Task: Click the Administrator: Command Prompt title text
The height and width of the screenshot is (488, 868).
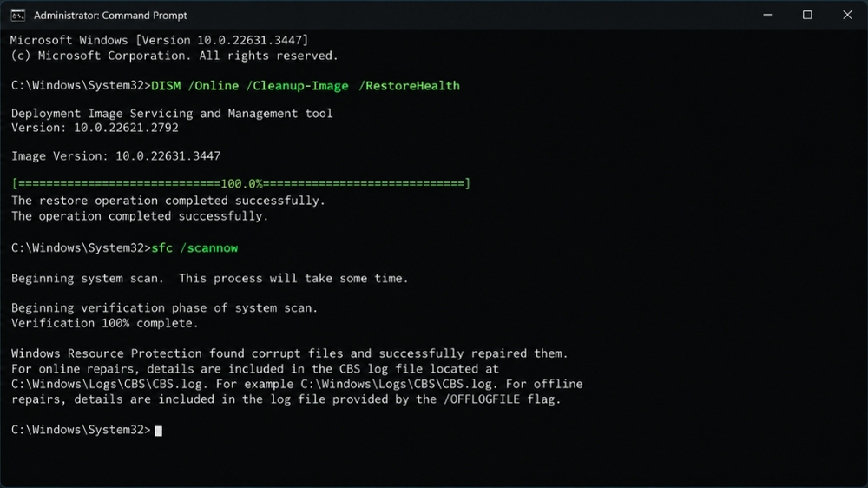Action: tap(110, 16)
